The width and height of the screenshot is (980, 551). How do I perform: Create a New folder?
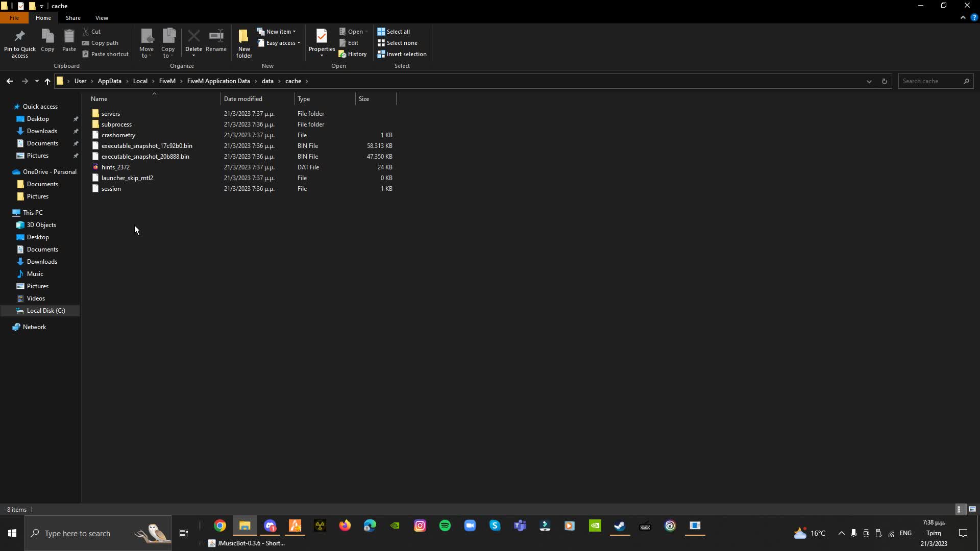(x=244, y=43)
